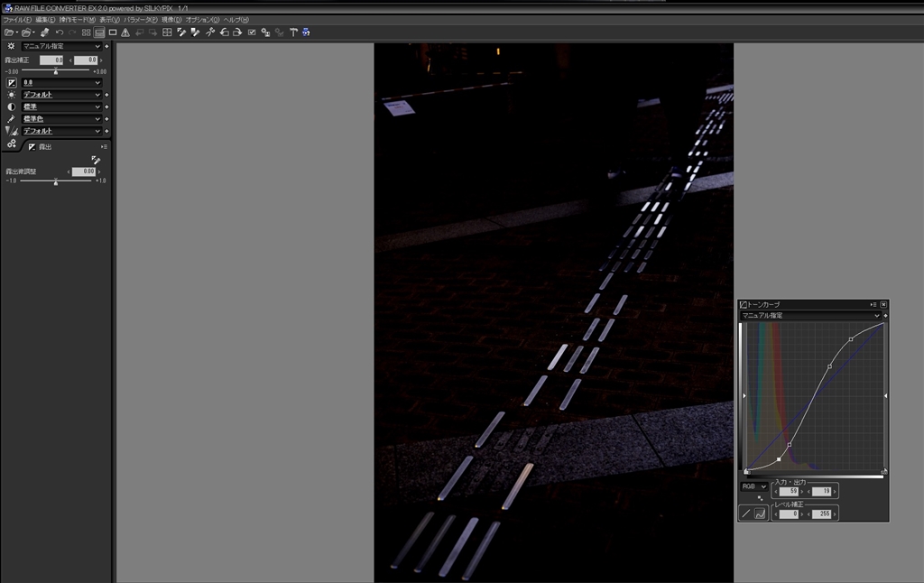Screen dimensions: 924x583
Task: Select the white balance eyedropper tool
Action: (181, 32)
